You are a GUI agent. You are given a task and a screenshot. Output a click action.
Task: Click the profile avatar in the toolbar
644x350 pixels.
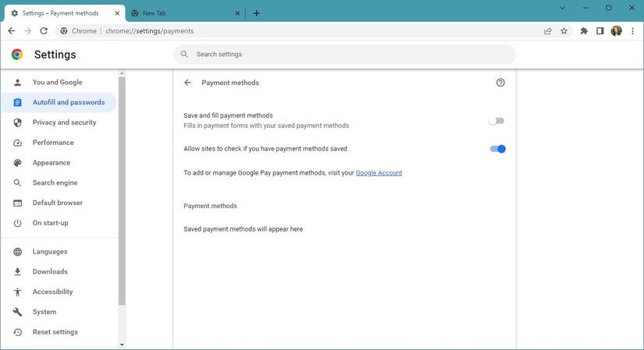[616, 31]
